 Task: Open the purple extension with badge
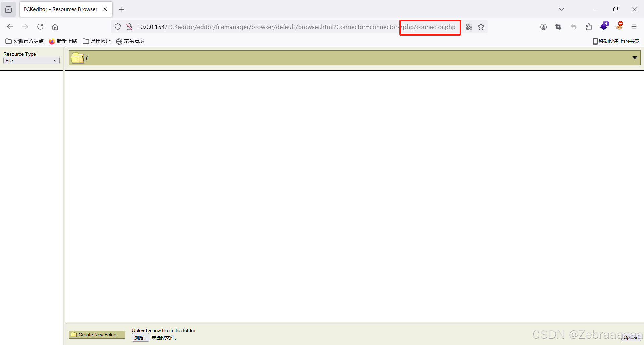pyautogui.click(x=604, y=26)
